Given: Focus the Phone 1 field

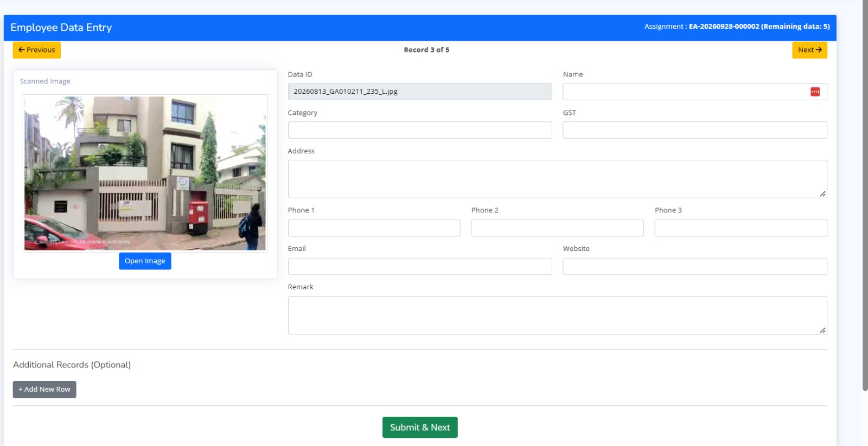Looking at the screenshot, I should (x=374, y=228).
